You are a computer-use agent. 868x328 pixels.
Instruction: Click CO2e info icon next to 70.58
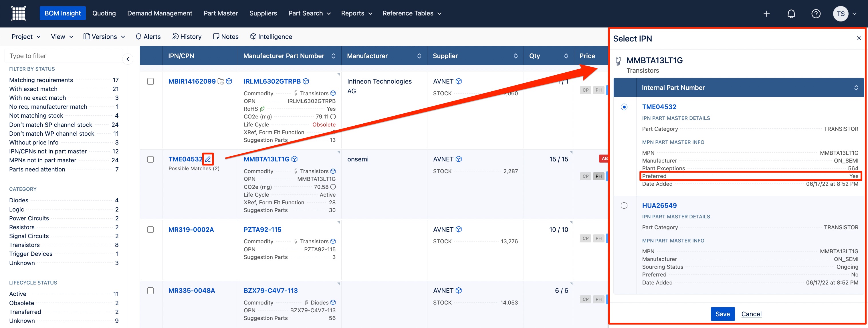tap(333, 187)
